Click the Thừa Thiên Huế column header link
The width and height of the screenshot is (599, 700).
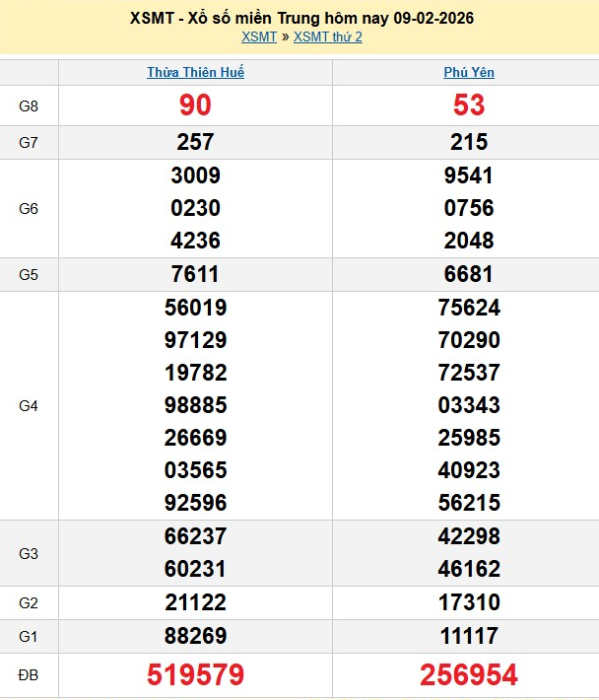[x=195, y=73]
